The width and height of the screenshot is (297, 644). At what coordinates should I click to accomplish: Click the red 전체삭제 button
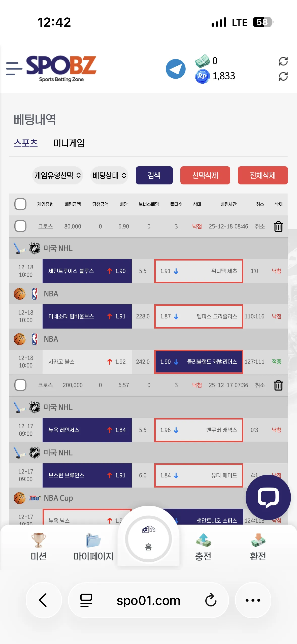[x=263, y=175]
